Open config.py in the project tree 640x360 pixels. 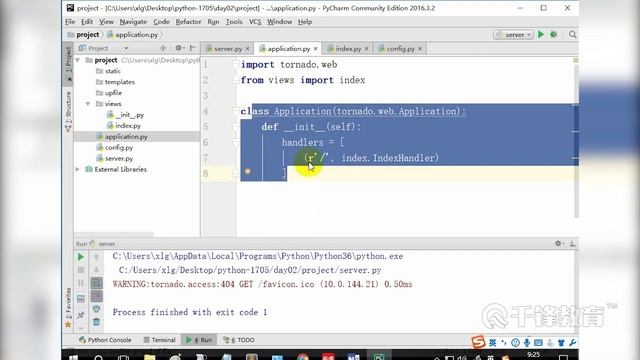(115, 147)
